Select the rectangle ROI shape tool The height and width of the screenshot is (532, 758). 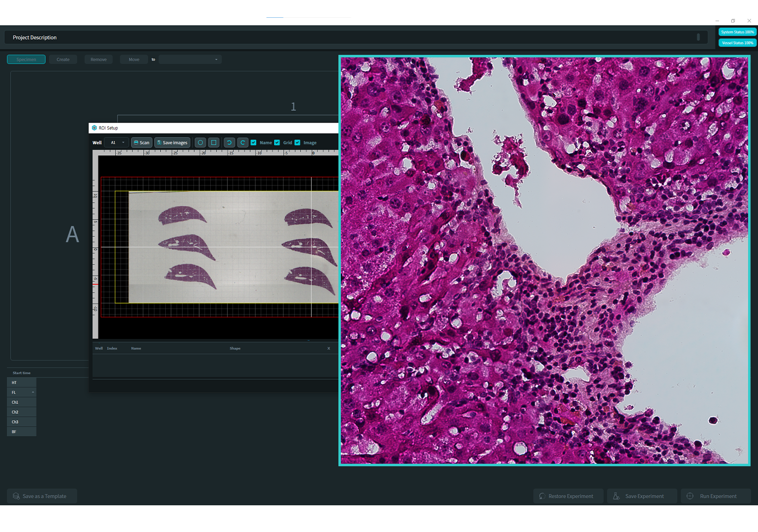tap(214, 142)
